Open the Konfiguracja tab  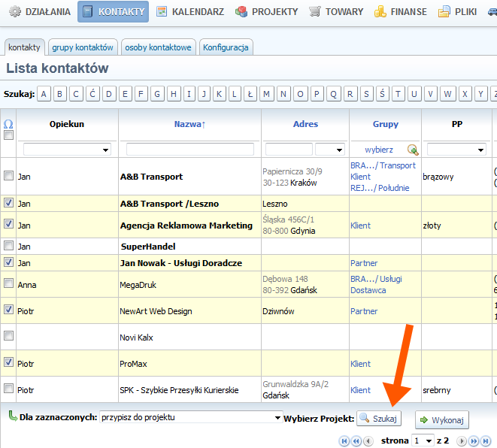click(226, 47)
